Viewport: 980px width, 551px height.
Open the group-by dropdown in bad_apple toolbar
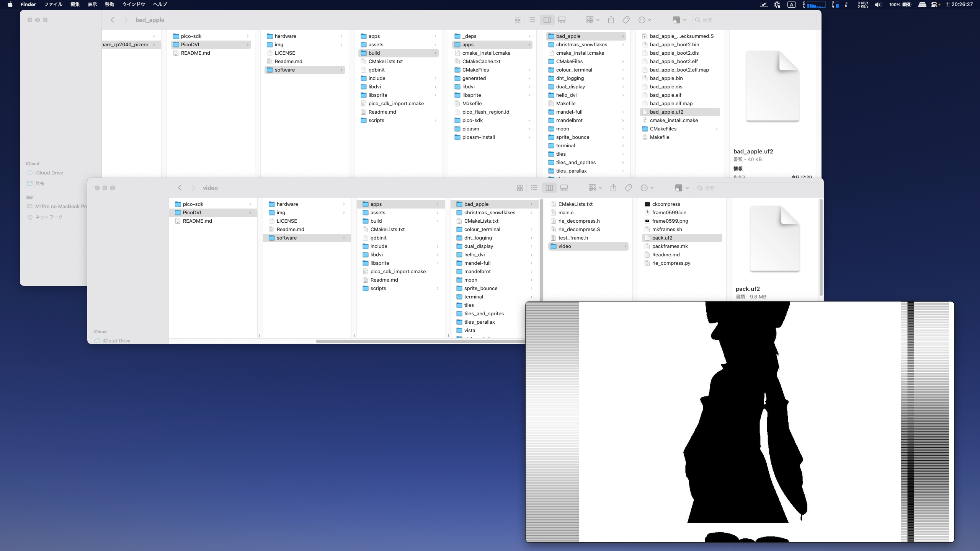click(593, 20)
